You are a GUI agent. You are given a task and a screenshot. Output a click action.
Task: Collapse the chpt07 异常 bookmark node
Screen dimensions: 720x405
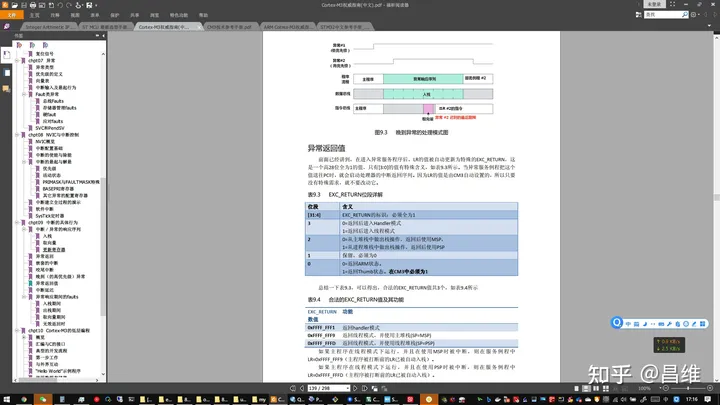point(17,61)
